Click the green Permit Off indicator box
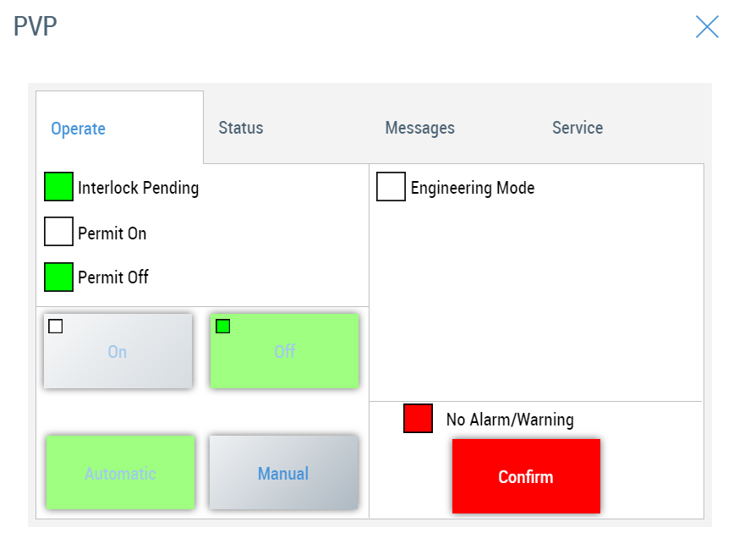This screenshot has width=739, height=560. (x=58, y=277)
